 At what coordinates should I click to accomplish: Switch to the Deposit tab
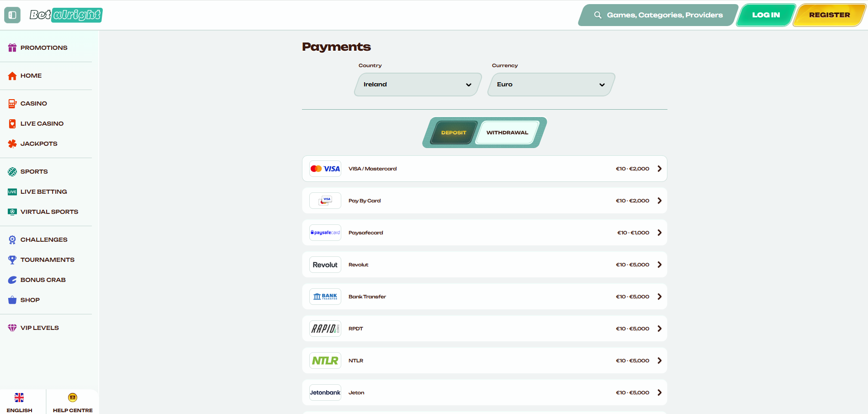[x=454, y=133]
